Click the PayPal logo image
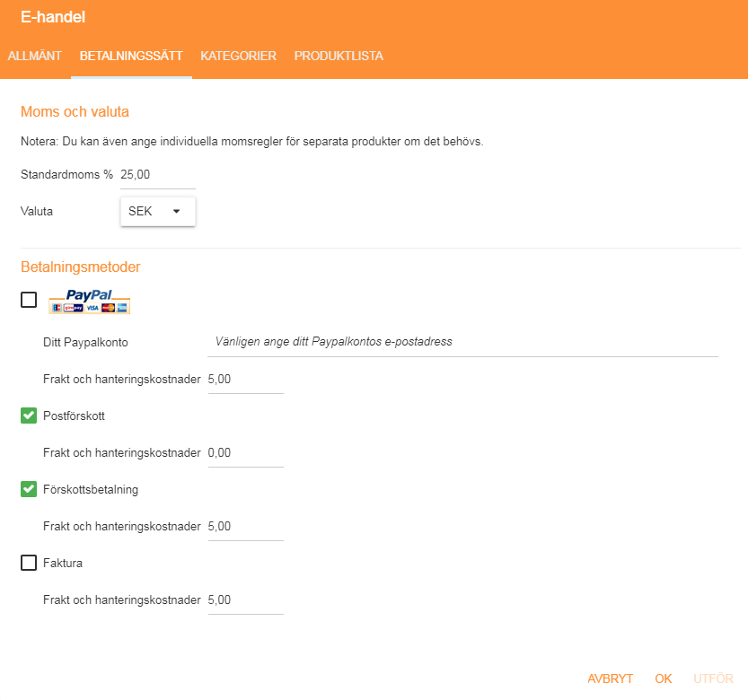The width and height of the screenshot is (748, 700). click(89, 301)
